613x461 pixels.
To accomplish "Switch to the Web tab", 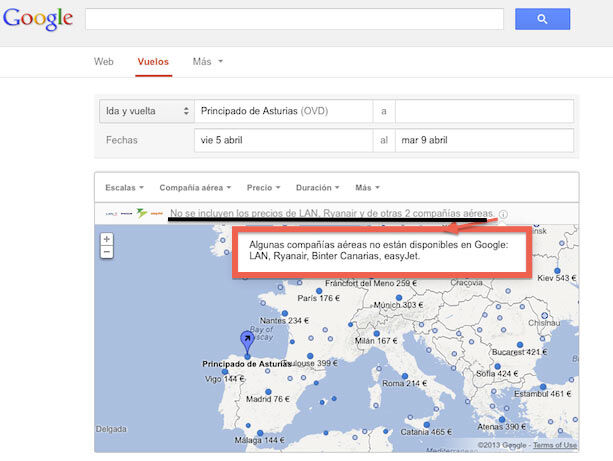I will (104, 61).
